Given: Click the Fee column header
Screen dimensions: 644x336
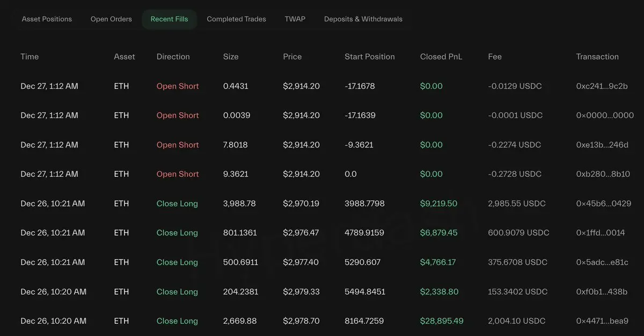Looking at the screenshot, I should pyautogui.click(x=495, y=57).
